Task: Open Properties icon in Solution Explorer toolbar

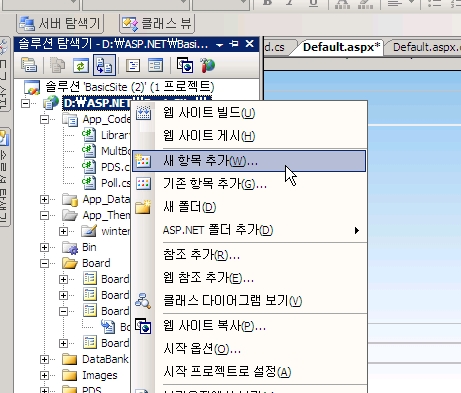Action: 29,65
